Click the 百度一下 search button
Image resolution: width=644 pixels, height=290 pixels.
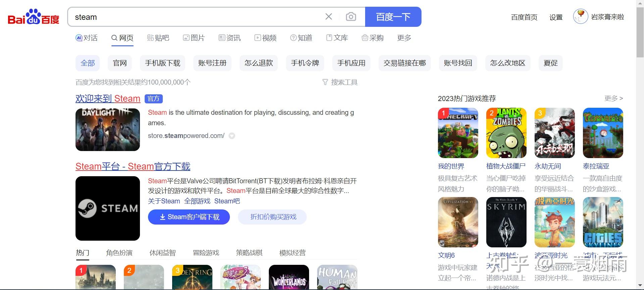393,17
